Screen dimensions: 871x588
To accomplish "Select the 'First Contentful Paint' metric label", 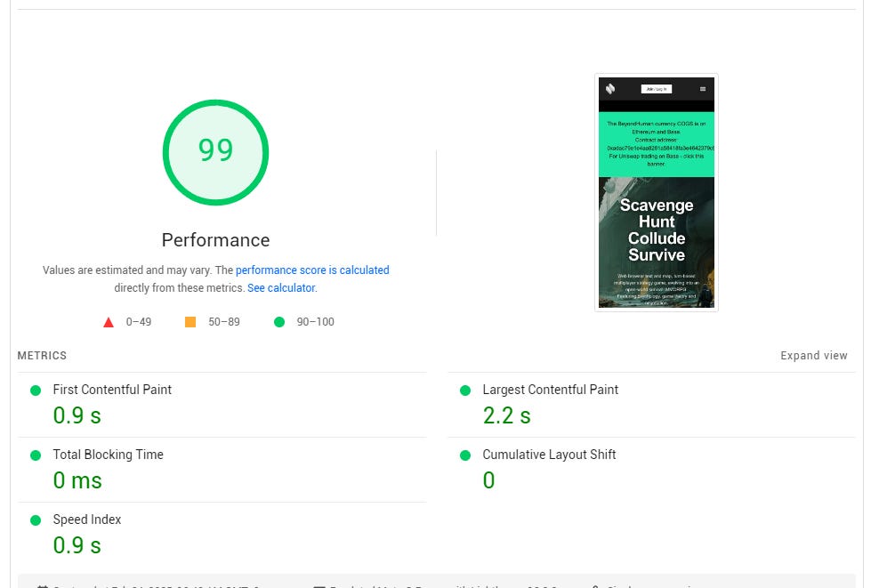I will (112, 390).
